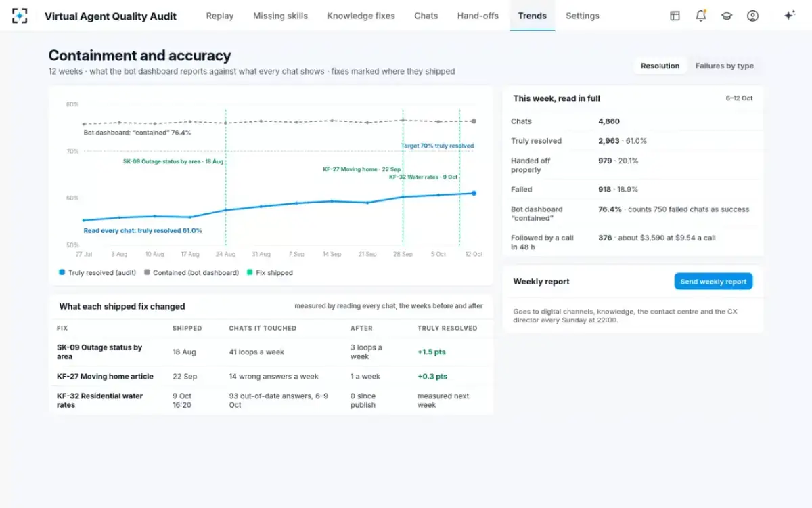This screenshot has height=508, width=812.
Task: Click the KF-32 Water rates chart marker label
Action: [424, 177]
